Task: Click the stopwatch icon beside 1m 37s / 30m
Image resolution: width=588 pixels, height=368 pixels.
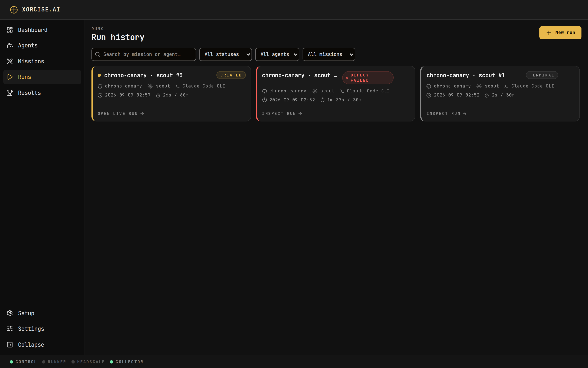Action: click(x=322, y=100)
